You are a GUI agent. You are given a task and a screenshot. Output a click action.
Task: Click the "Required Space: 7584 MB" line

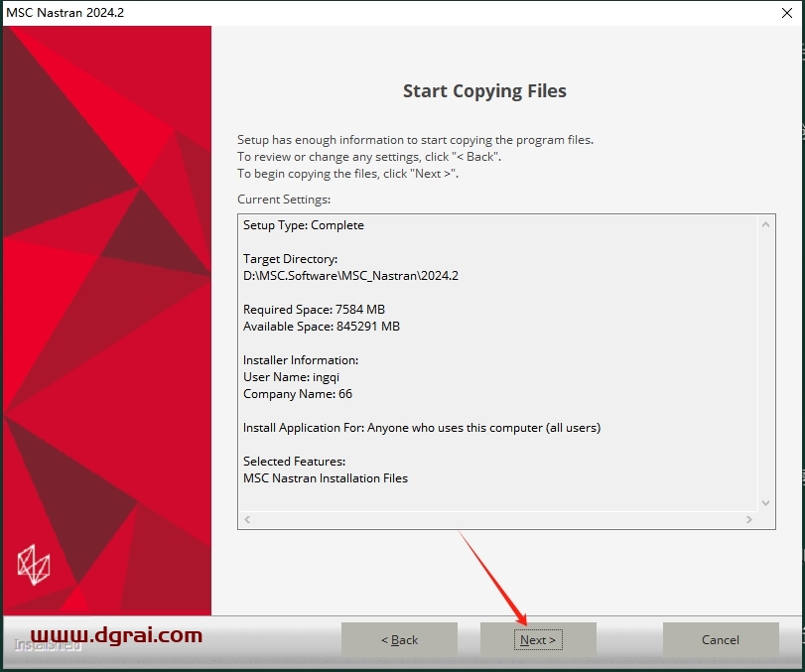click(315, 309)
